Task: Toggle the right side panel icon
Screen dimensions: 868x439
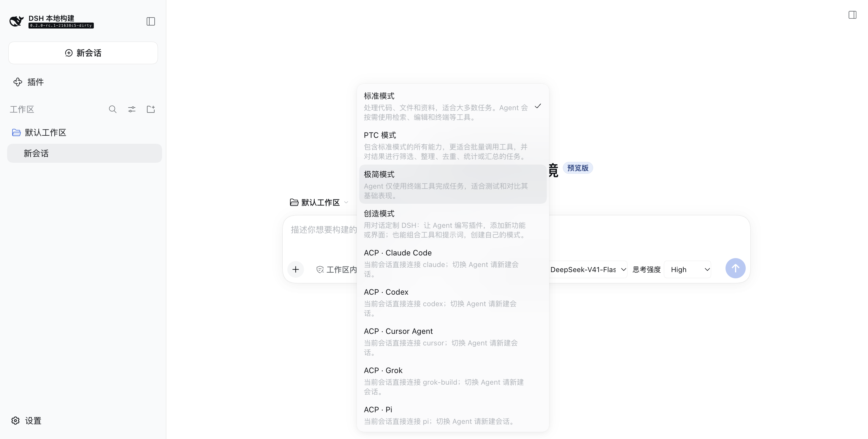Action: click(x=853, y=15)
